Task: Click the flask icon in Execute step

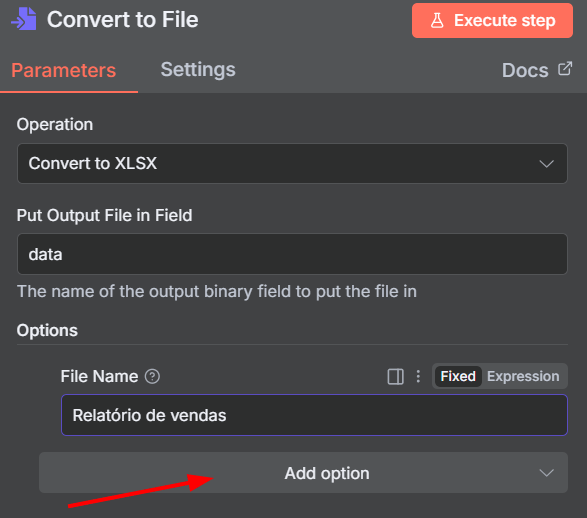Action: click(x=437, y=21)
